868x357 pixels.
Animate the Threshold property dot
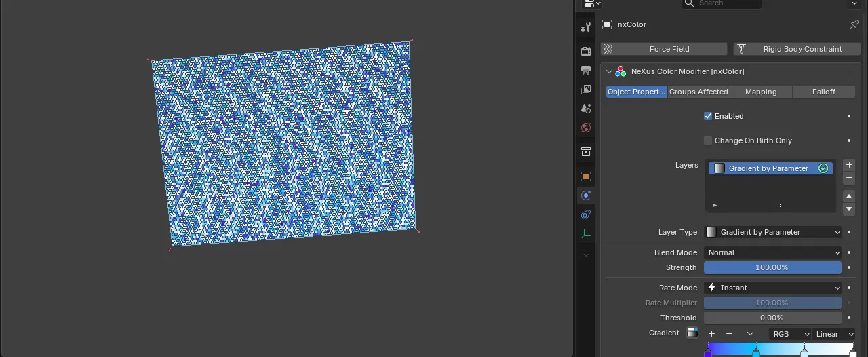(x=849, y=318)
